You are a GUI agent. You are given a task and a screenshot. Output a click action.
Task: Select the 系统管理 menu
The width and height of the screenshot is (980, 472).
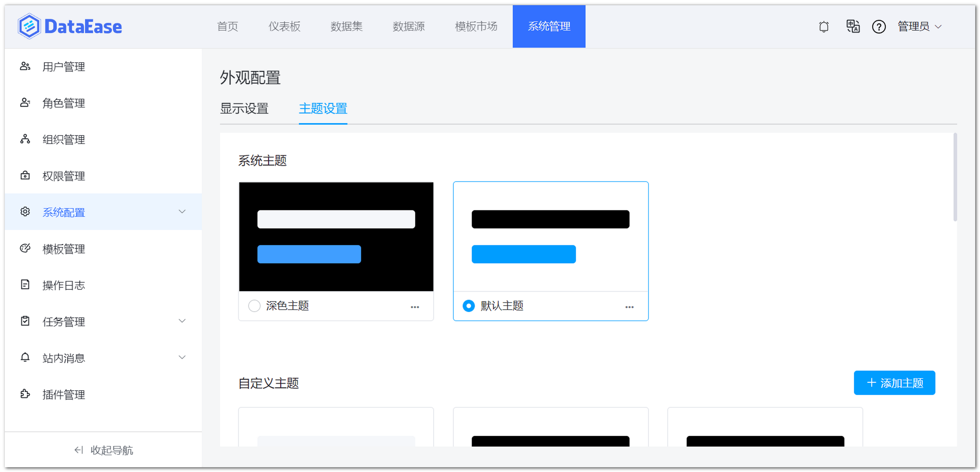click(549, 26)
